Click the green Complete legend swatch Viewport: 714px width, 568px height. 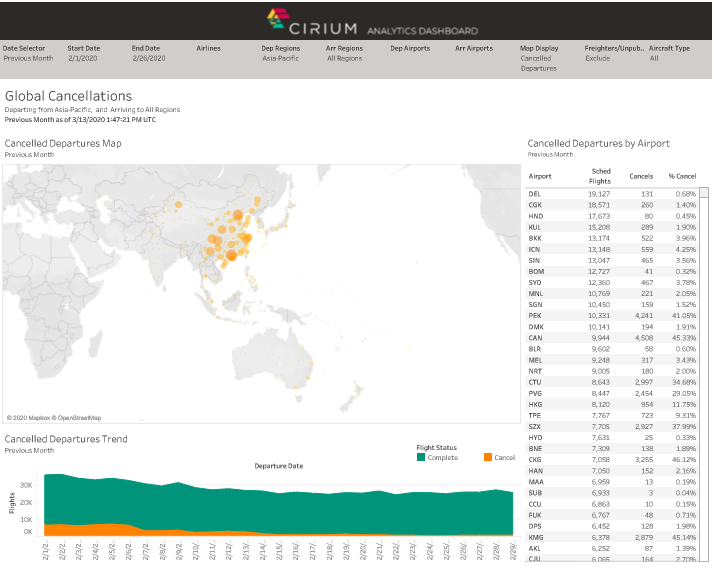tap(421, 457)
